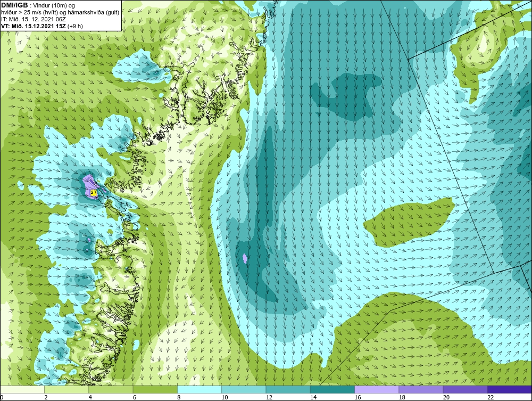Select the 12-14 m/s teal legend swatch

[x=288, y=389]
